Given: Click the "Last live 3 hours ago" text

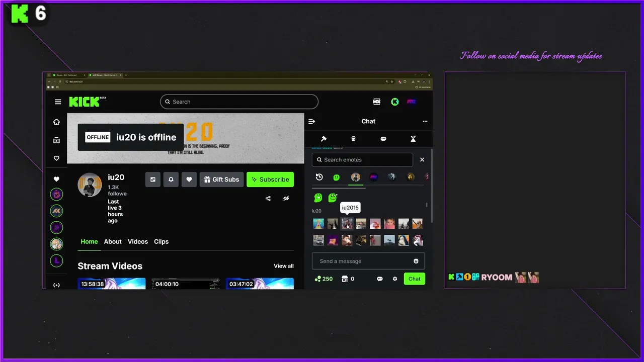Looking at the screenshot, I should click(115, 211).
